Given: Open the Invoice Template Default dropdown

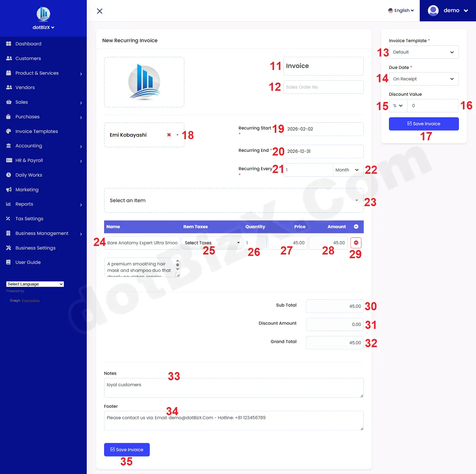Looking at the screenshot, I should (424, 52).
